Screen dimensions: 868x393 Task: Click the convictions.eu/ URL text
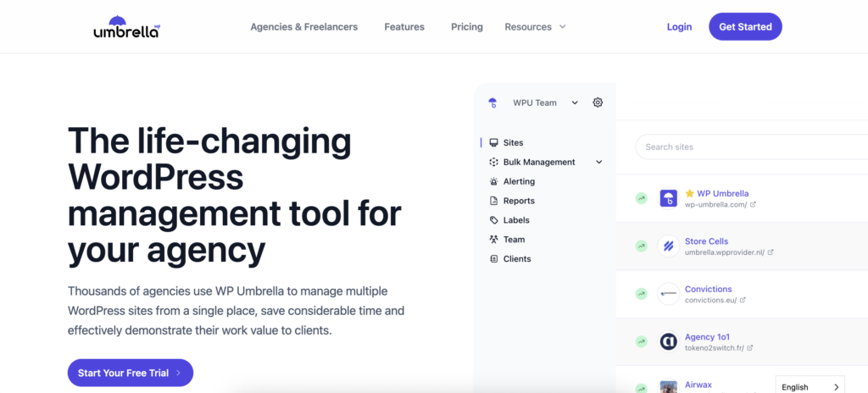coord(711,300)
